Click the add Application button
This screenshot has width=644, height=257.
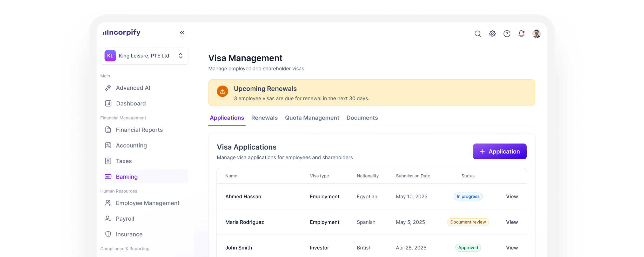[x=499, y=151]
